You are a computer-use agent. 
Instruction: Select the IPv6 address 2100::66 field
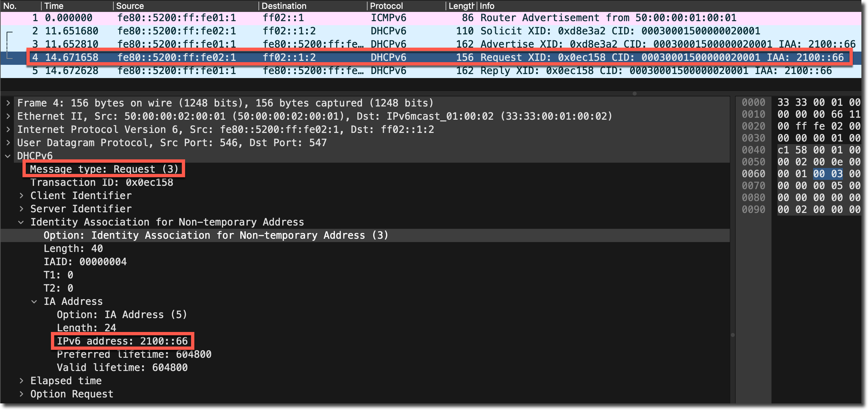coord(122,341)
